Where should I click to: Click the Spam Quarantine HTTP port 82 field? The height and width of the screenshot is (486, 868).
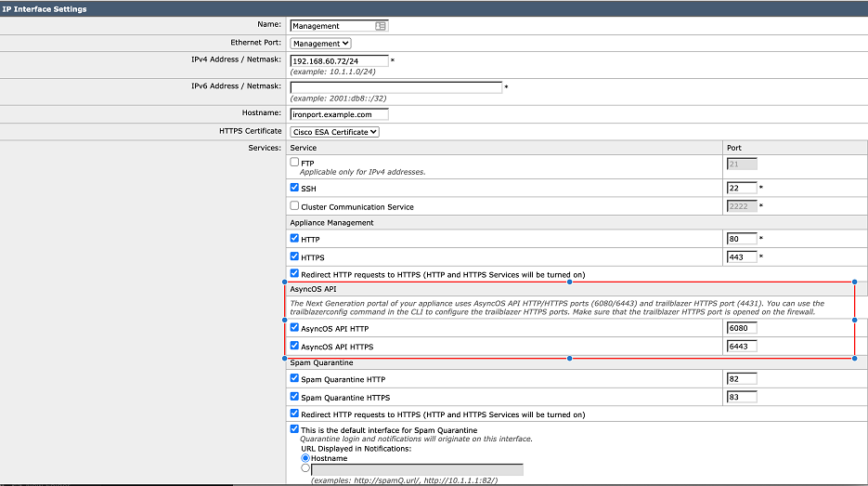[741, 379]
